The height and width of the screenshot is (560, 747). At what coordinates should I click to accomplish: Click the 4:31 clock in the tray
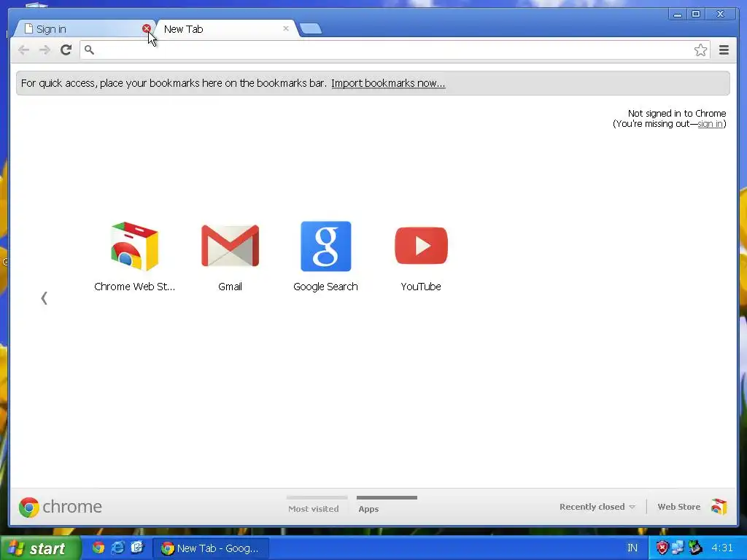(721, 548)
